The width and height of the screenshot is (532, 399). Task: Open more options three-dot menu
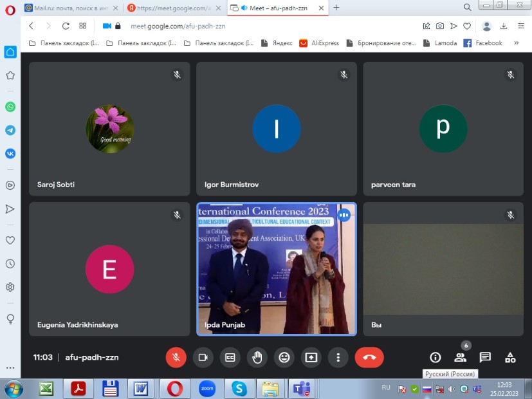coord(338,357)
